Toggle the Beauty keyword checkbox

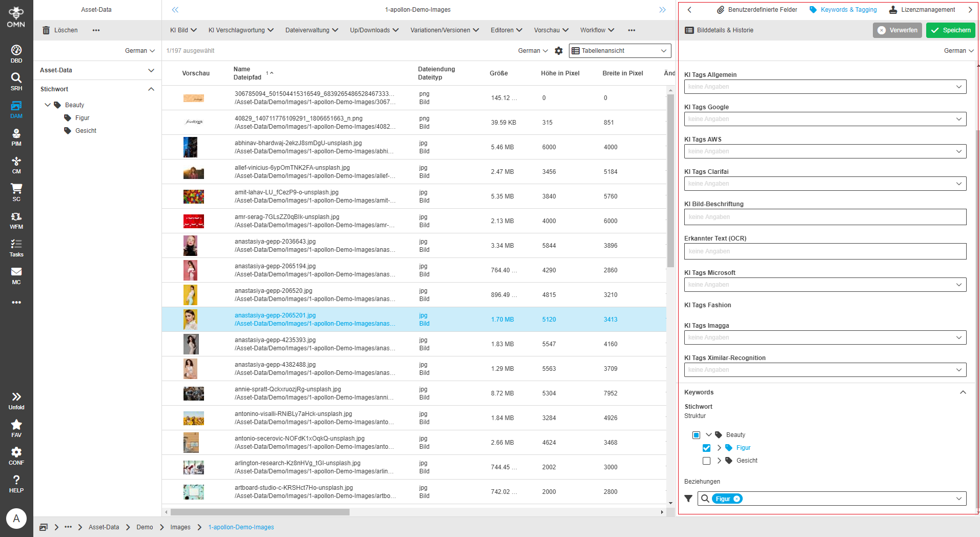point(696,434)
